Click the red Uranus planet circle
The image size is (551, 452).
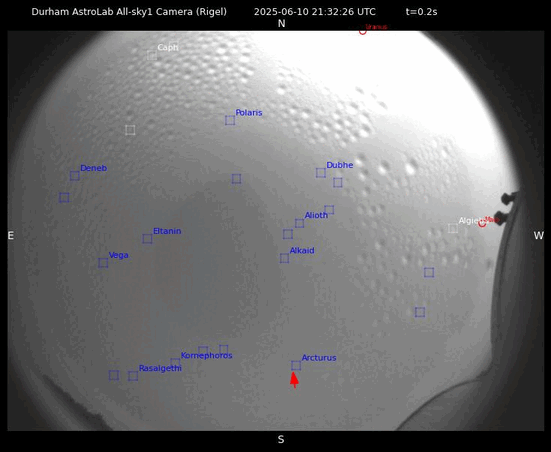pos(363,31)
